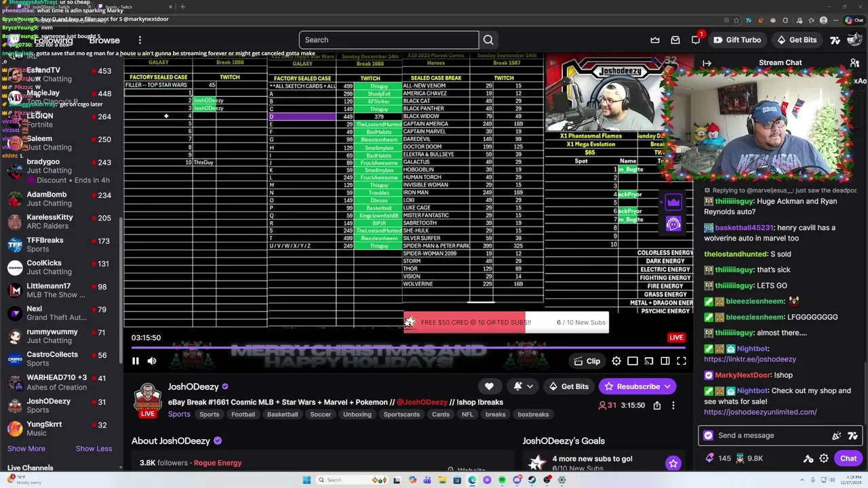Pause the stream with the pause button
Image resolution: width=868 pixels, height=488 pixels.
point(136,361)
